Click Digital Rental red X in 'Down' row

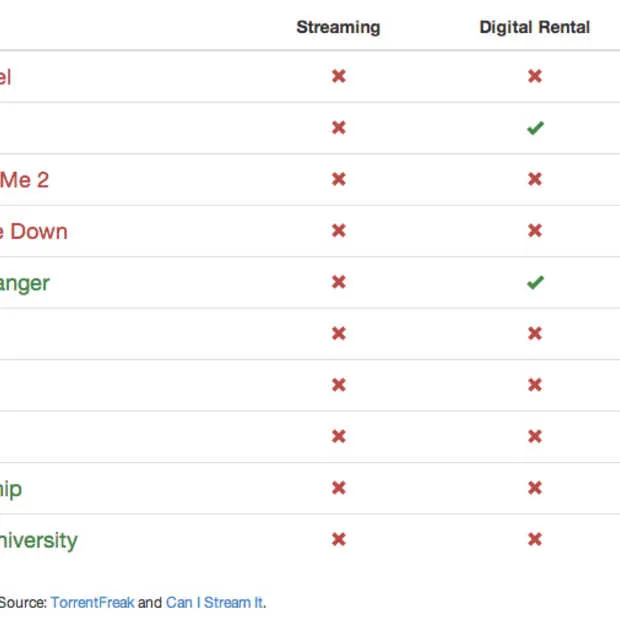coord(535,231)
